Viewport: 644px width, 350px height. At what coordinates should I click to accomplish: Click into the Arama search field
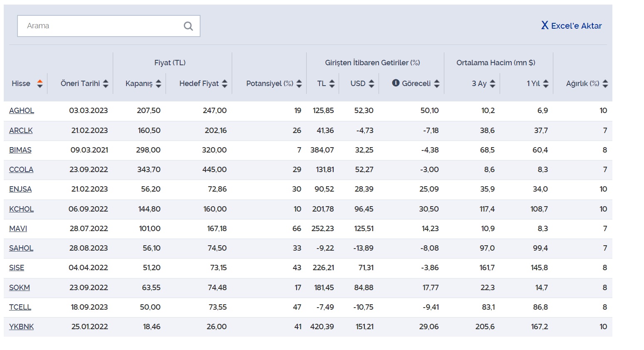point(100,26)
